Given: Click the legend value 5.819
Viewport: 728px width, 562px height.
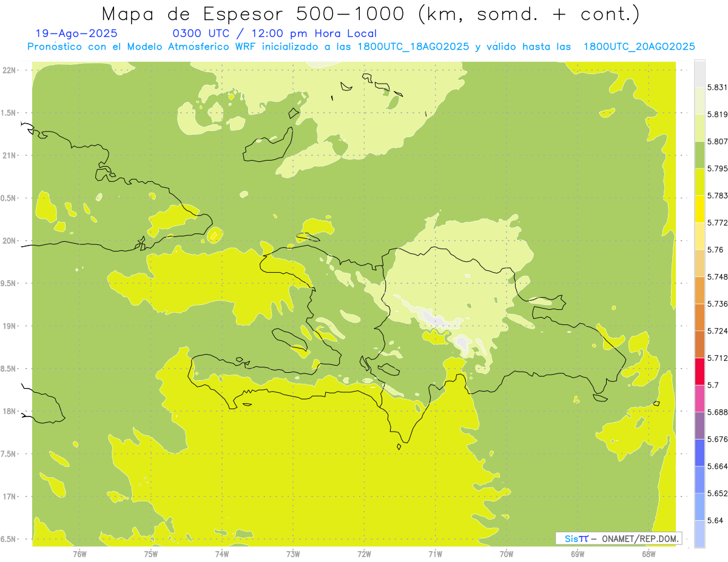Looking at the screenshot, I should click(x=717, y=115).
